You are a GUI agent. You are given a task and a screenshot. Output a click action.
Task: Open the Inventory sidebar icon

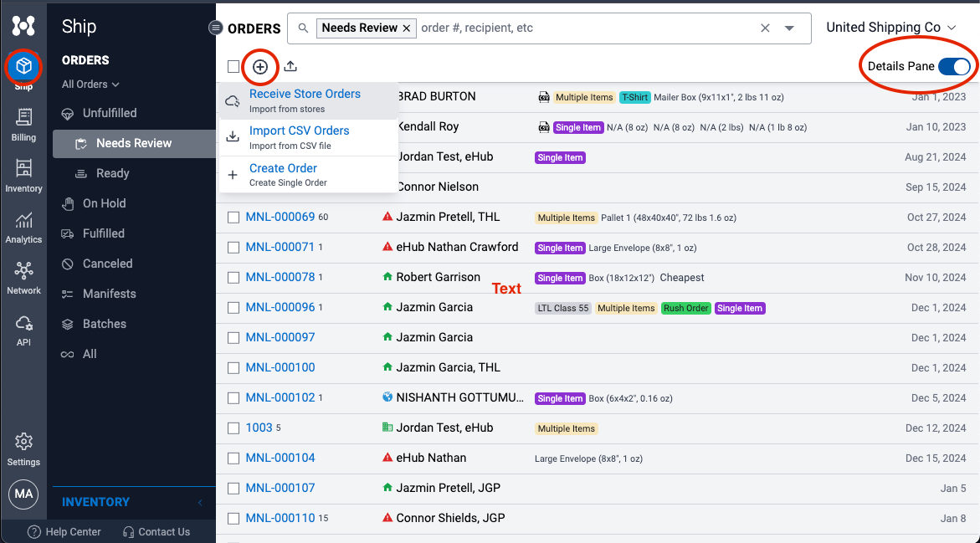(23, 173)
